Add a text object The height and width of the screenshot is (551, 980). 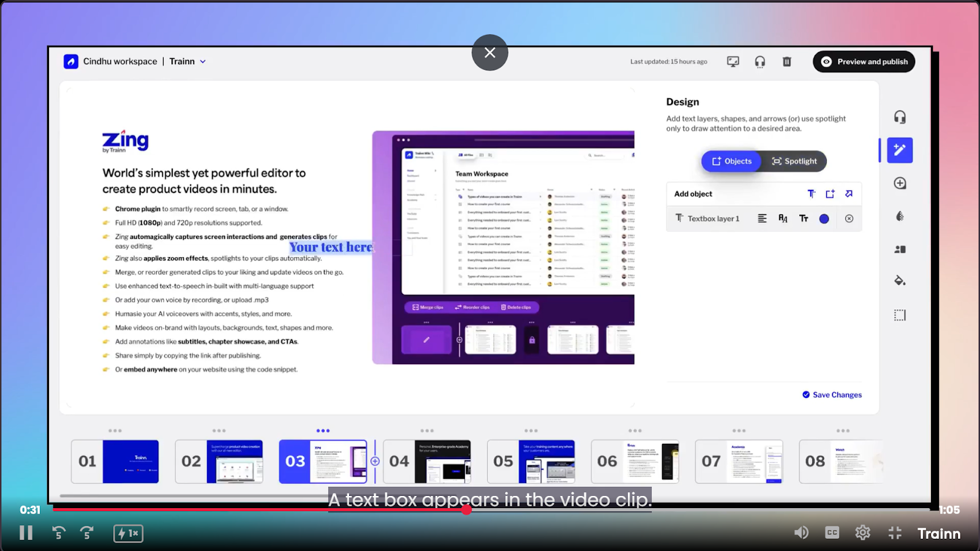(812, 194)
